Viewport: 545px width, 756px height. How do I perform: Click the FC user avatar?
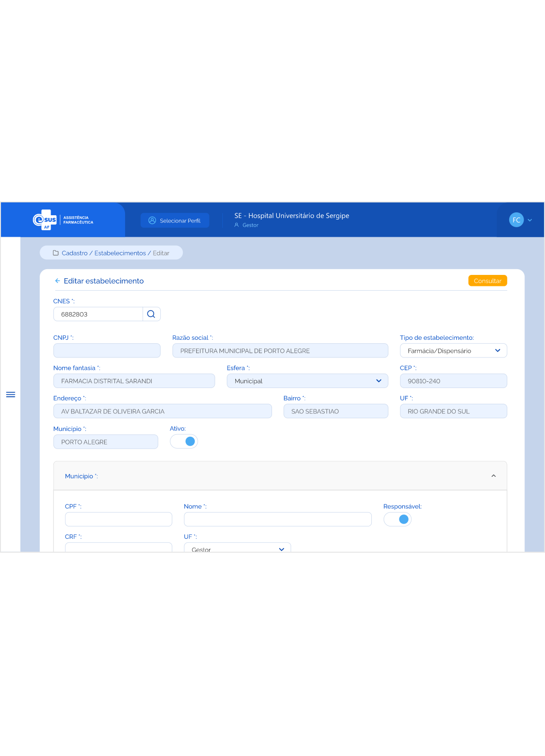[516, 220]
